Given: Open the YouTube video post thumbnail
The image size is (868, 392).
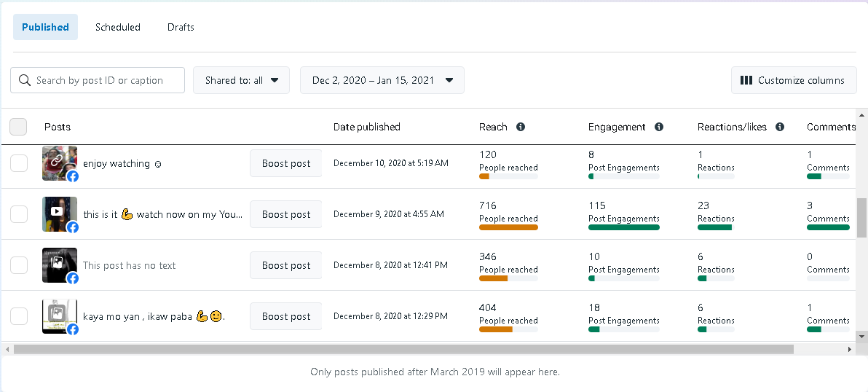Looking at the screenshot, I should click(60, 214).
